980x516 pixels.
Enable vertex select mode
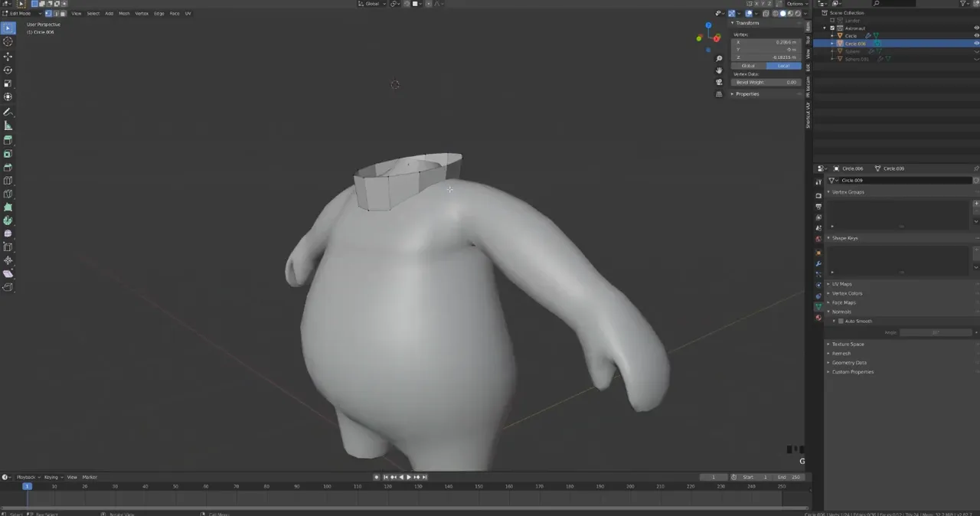click(47, 13)
